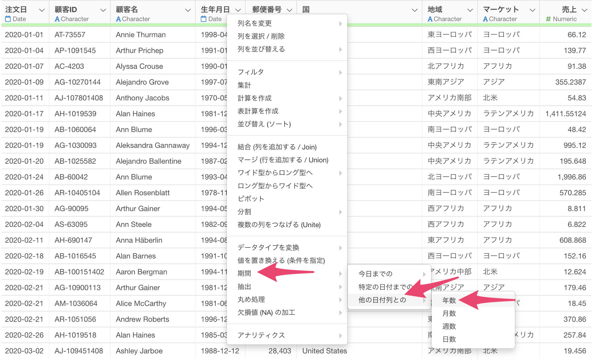Expand the 国 column dropdown arrow
Image resolution: width=596 pixels, height=364 pixels.
(x=414, y=10)
